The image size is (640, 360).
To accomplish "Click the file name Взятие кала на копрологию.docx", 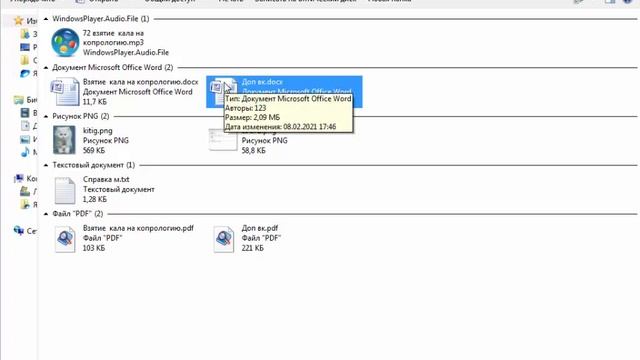I will point(140,82).
